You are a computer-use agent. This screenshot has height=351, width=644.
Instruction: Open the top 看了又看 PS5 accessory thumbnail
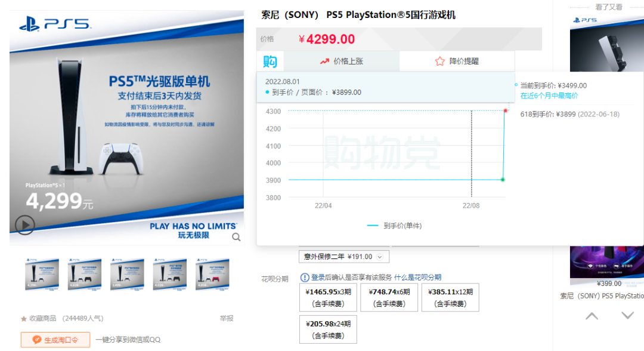606,44
